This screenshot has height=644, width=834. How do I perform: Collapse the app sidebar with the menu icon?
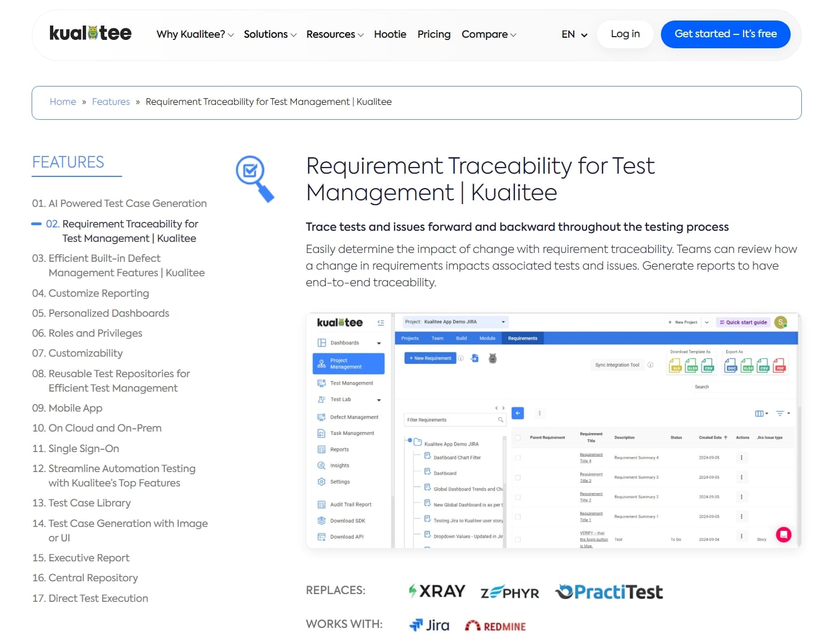[x=381, y=323]
